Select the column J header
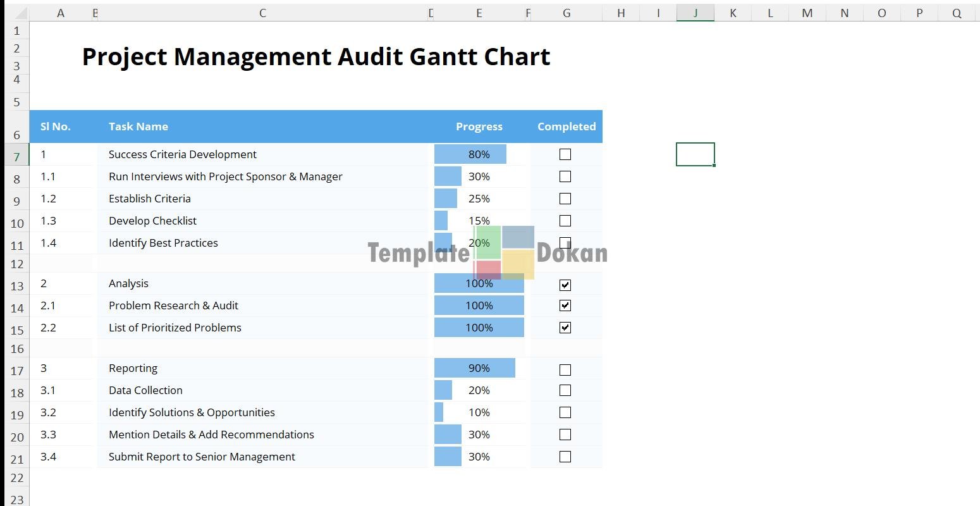 pos(695,13)
